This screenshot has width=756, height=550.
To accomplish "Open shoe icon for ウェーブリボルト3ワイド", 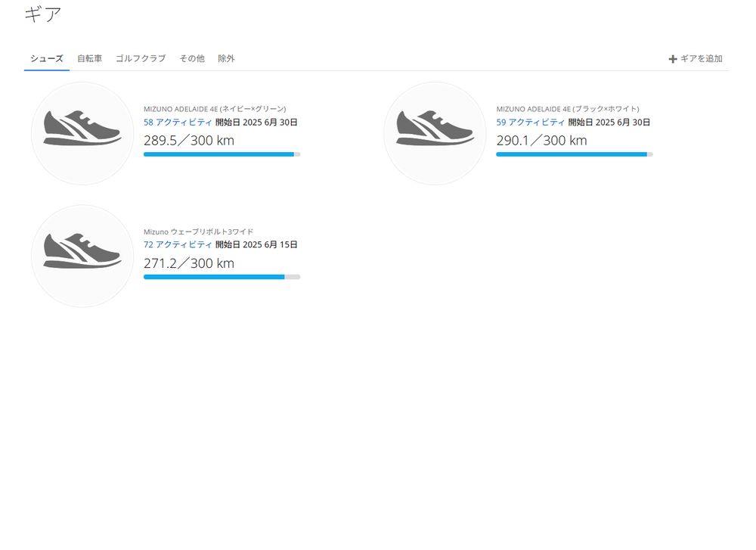I will tap(82, 256).
